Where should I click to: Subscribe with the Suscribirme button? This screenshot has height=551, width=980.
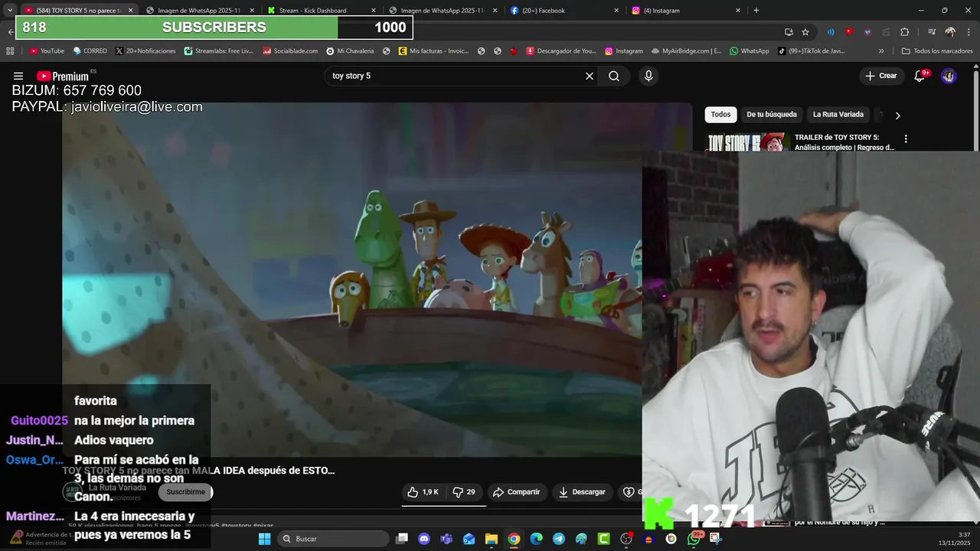click(x=186, y=492)
